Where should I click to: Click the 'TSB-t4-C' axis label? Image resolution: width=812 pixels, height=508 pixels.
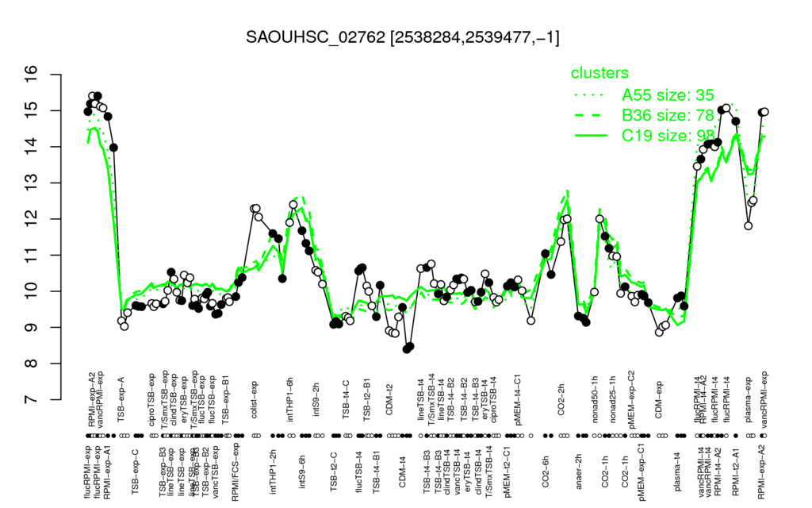[x=346, y=399]
